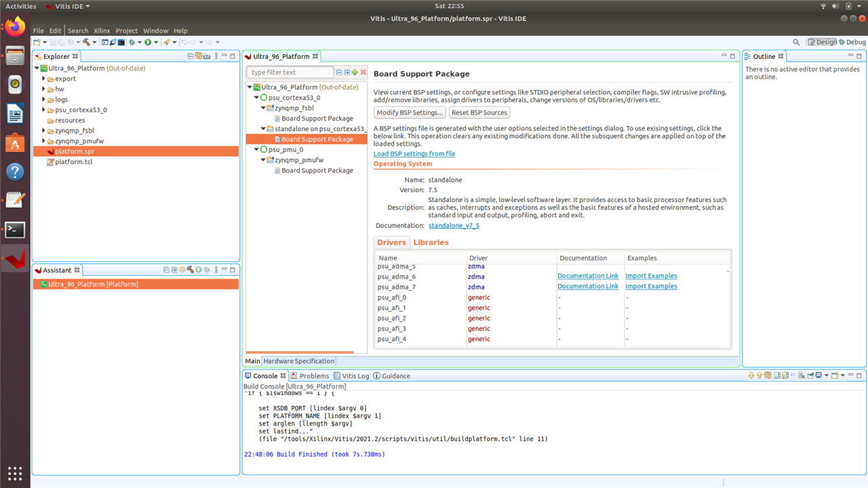Click Load BSP settings from file link
The height and width of the screenshot is (488, 868).
pyautogui.click(x=414, y=154)
